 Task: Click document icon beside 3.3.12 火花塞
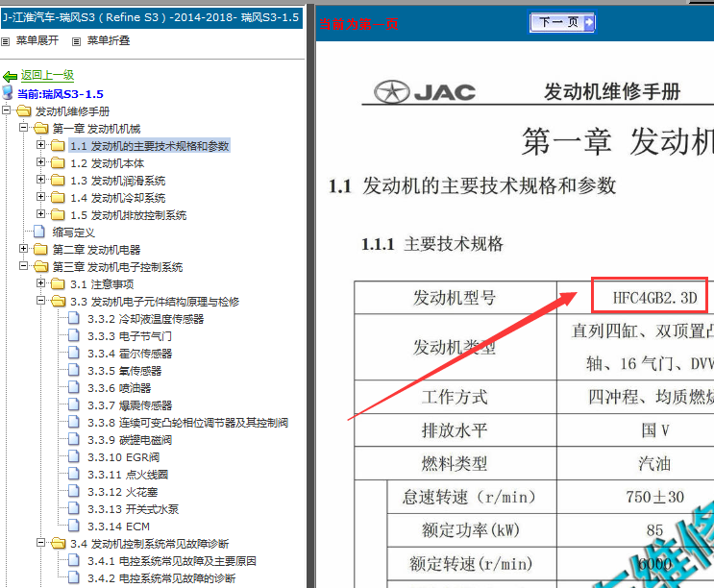[74, 491]
